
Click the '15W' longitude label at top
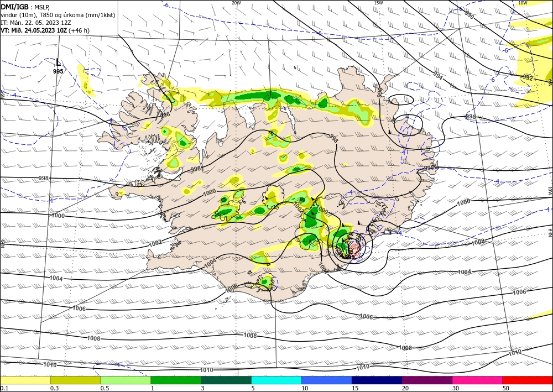coord(378,3)
